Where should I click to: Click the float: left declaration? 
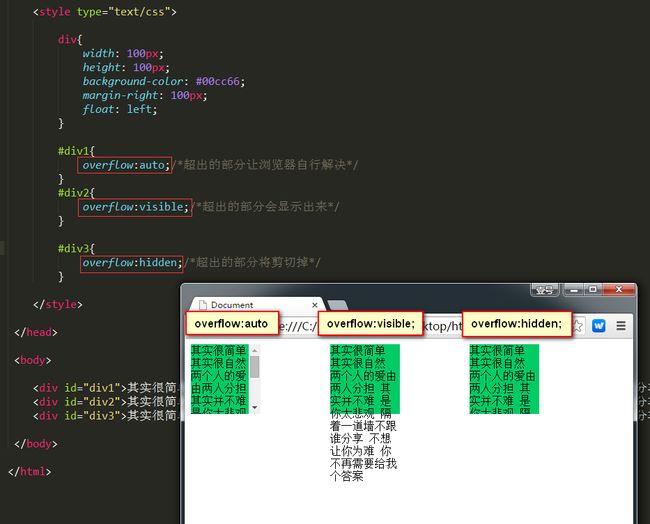120,109
